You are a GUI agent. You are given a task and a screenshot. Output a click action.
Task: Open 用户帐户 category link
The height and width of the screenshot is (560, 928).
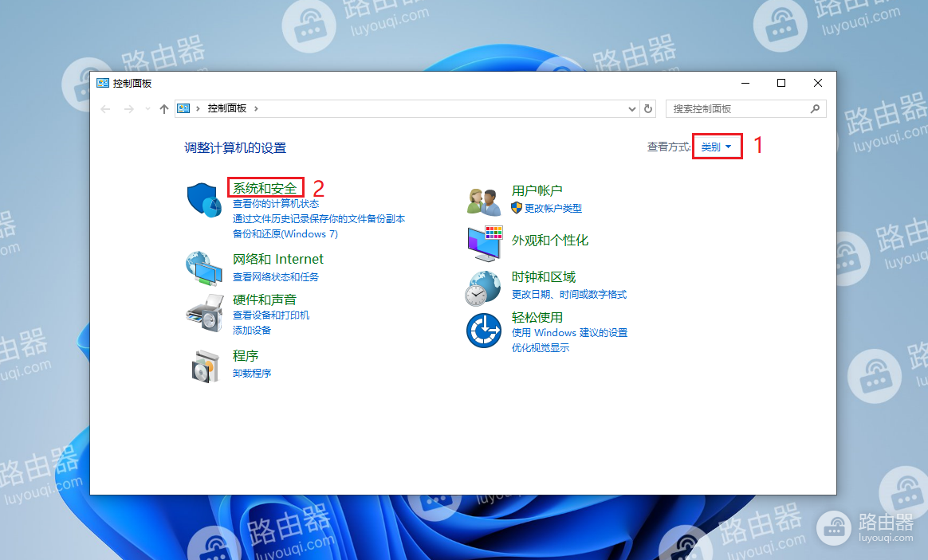pyautogui.click(x=537, y=190)
